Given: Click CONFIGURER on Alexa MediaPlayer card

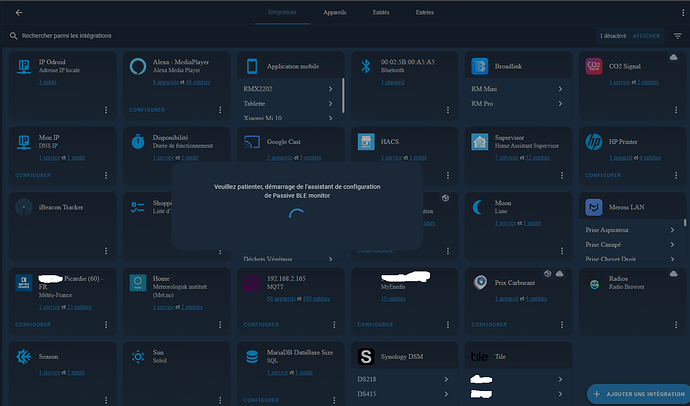Looking at the screenshot, I should 147,110.
